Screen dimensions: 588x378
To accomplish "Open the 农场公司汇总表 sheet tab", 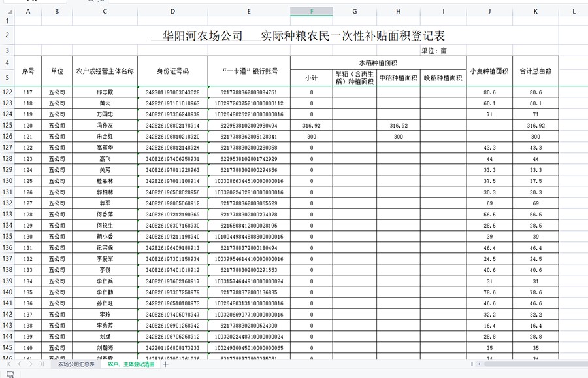I will [76, 364].
